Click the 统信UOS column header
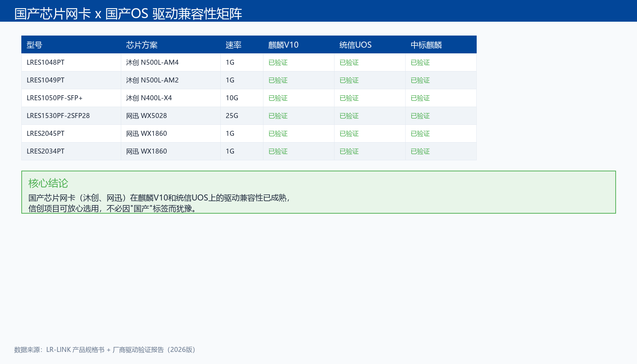 coord(370,45)
